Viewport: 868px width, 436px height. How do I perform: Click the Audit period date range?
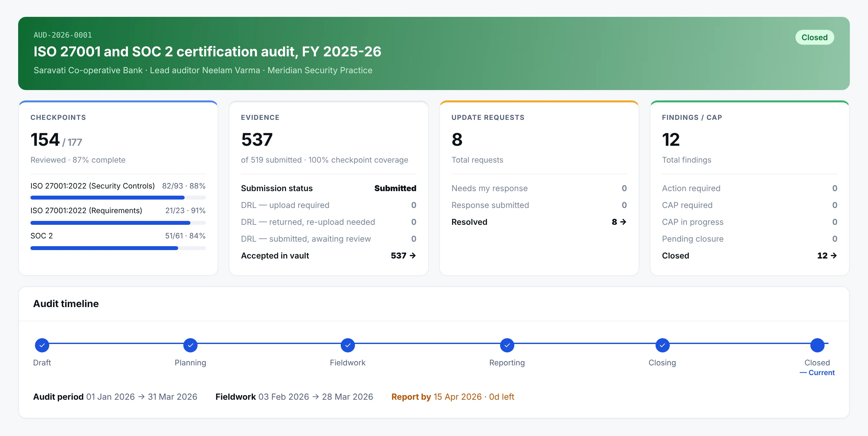point(115,397)
